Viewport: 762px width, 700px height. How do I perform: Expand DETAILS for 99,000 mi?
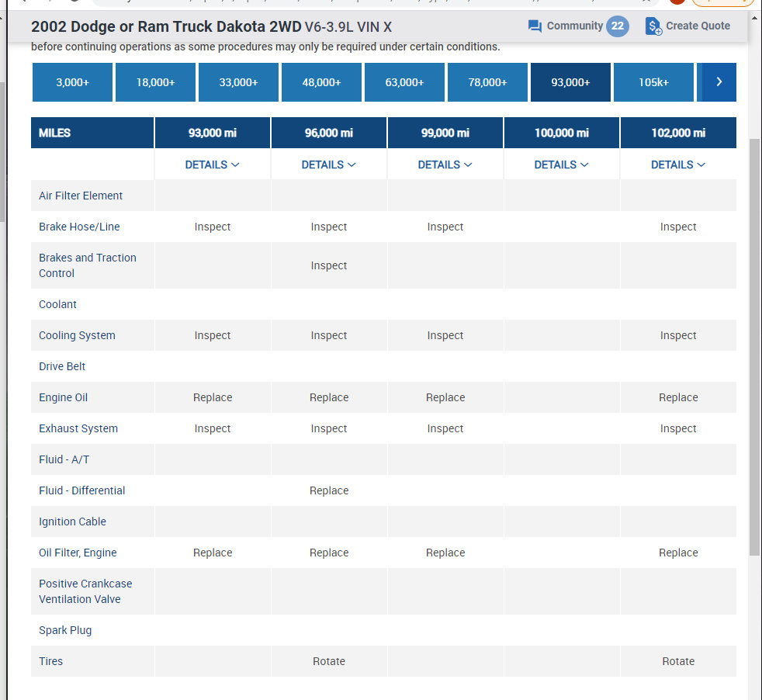[x=445, y=165]
